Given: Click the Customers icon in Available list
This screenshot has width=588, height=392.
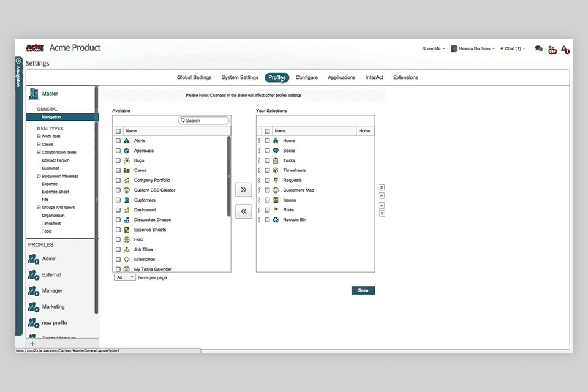Looking at the screenshot, I should [x=127, y=200].
